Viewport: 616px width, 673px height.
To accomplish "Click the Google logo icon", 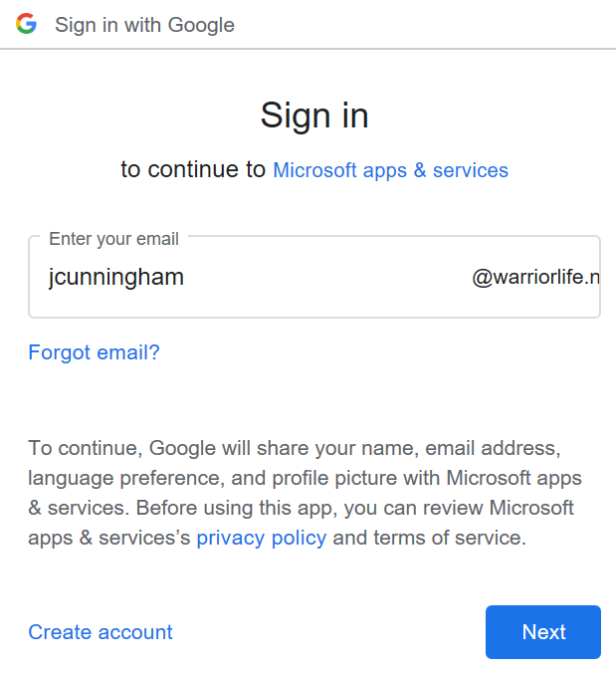I will pos(26,24).
